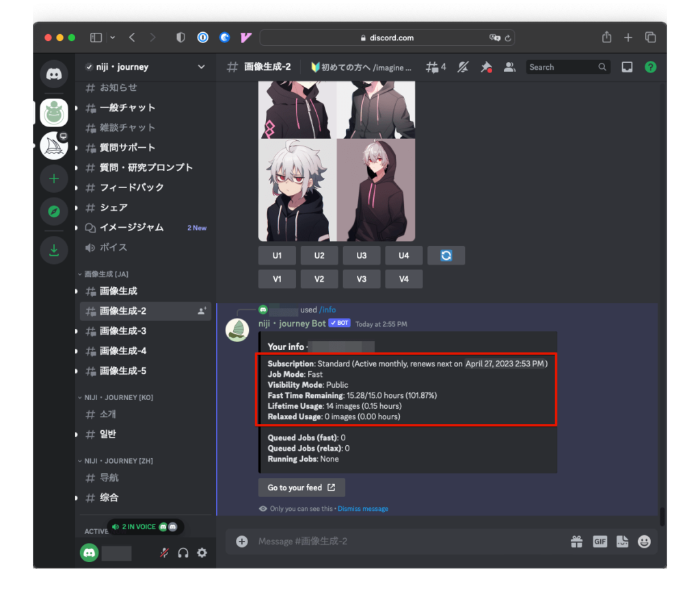
Task: Click the niji journey Bot avatar
Action: click(x=237, y=330)
